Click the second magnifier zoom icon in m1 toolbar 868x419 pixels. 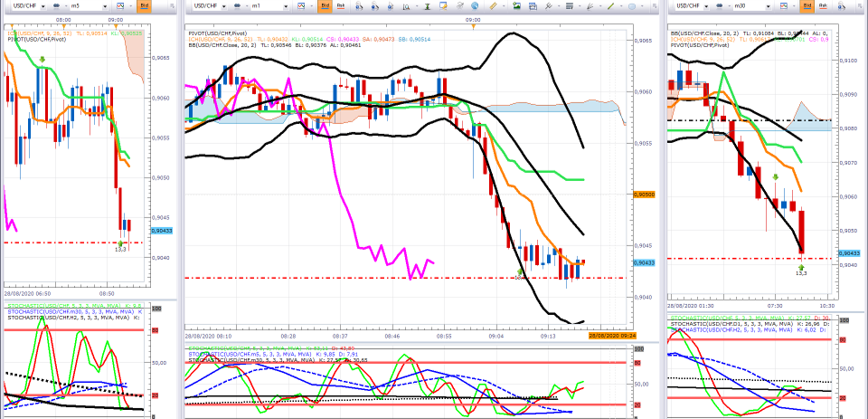(374, 5)
